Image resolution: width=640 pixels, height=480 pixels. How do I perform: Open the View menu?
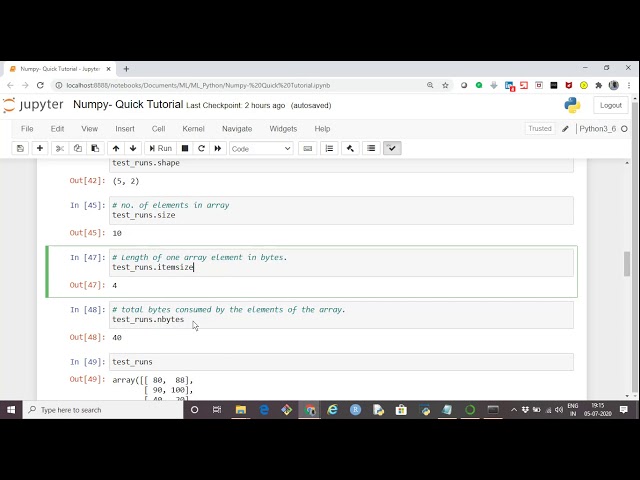(x=89, y=129)
